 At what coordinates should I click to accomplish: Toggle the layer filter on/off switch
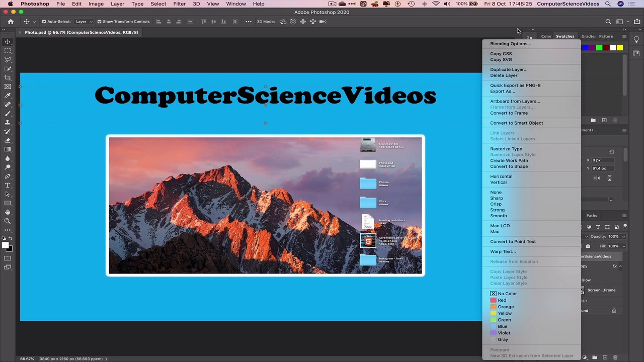[x=625, y=226]
